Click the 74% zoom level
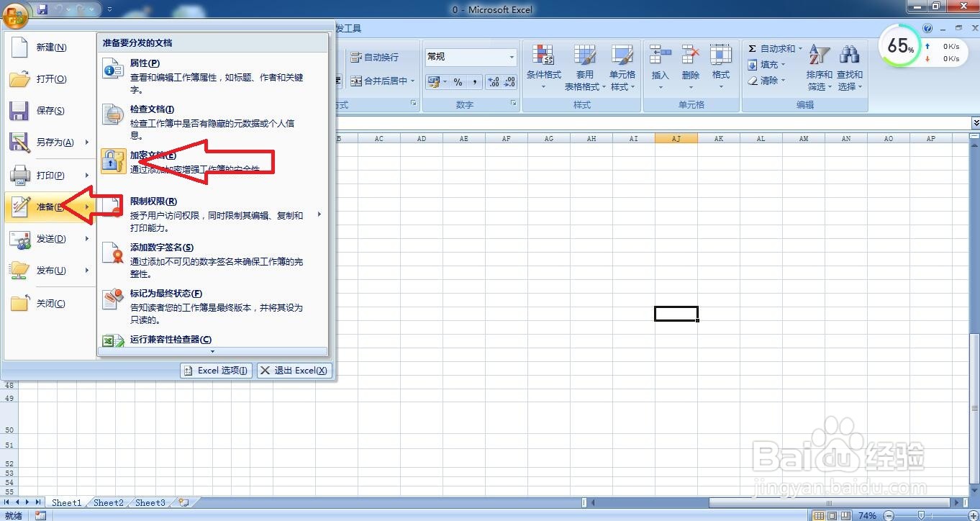Image resolution: width=980 pixels, height=521 pixels. (x=868, y=515)
